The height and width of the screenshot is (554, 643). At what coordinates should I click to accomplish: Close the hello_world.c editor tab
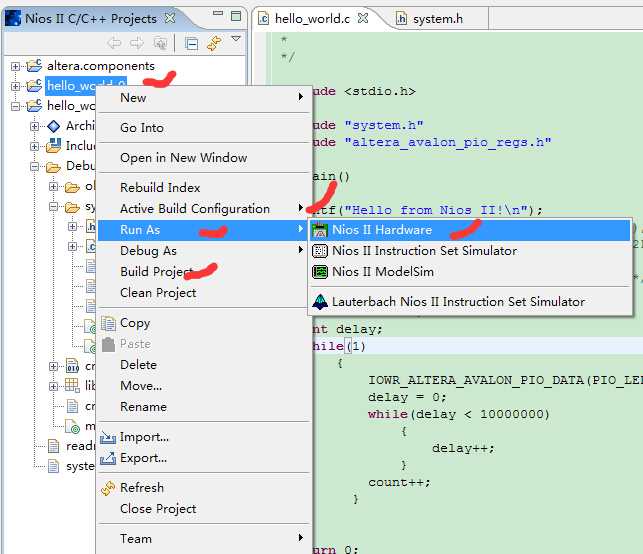[363, 18]
